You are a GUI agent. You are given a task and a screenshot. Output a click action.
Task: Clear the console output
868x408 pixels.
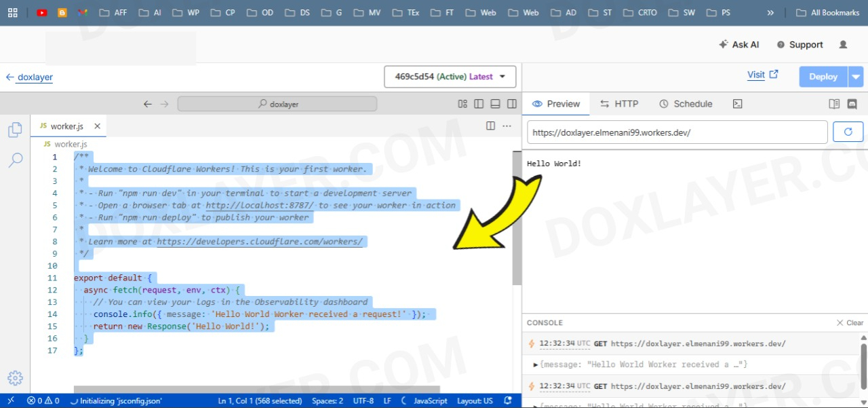click(x=850, y=323)
